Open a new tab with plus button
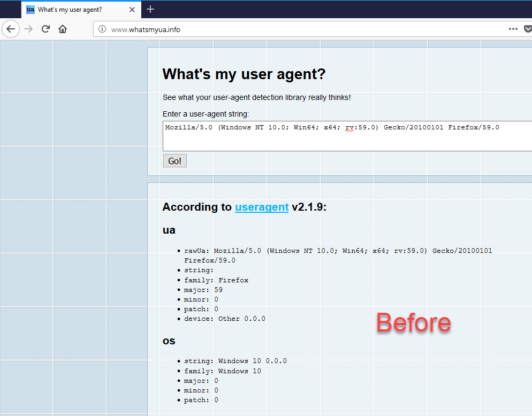Image resolution: width=532 pixels, height=416 pixels. click(150, 9)
